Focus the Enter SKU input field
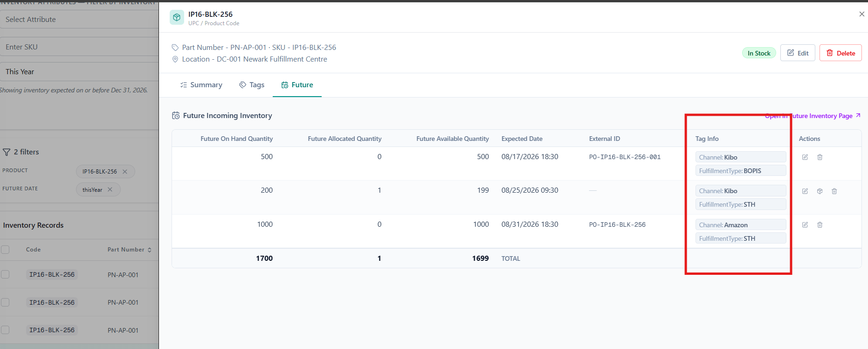This screenshot has height=349, width=868. point(79,47)
